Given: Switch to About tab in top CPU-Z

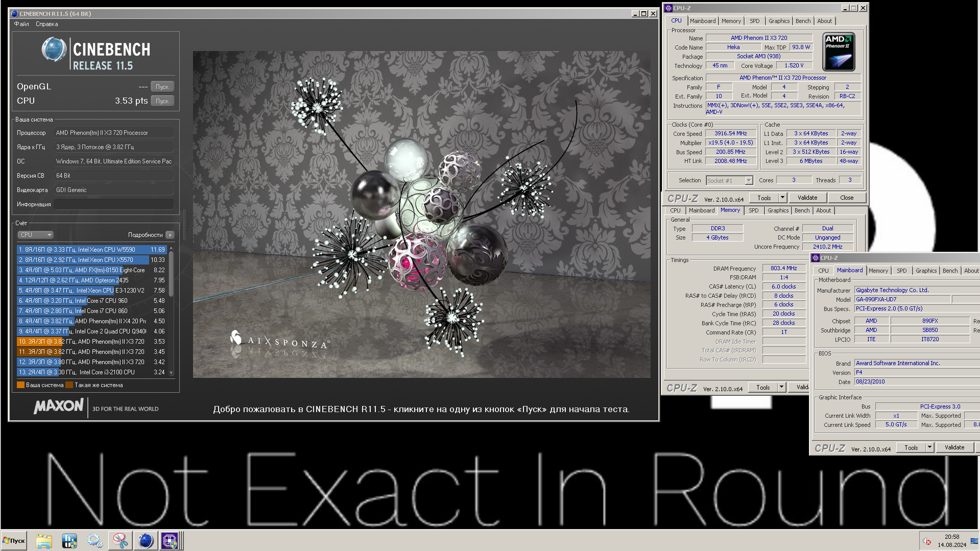Looking at the screenshot, I should tap(824, 21).
